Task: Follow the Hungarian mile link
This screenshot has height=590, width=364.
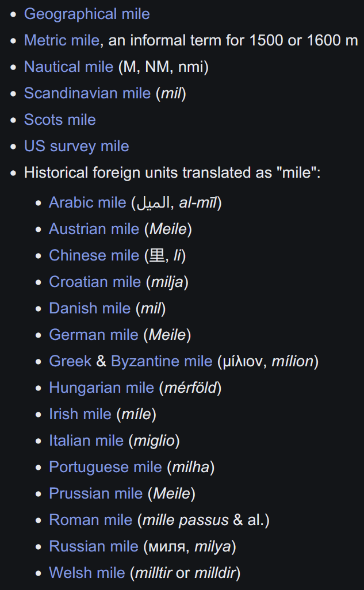Action: (102, 388)
